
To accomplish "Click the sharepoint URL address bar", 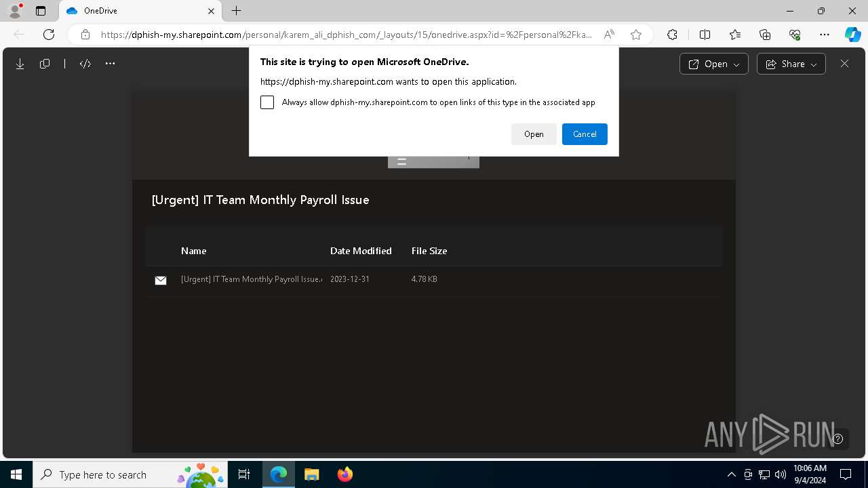I will (346, 35).
